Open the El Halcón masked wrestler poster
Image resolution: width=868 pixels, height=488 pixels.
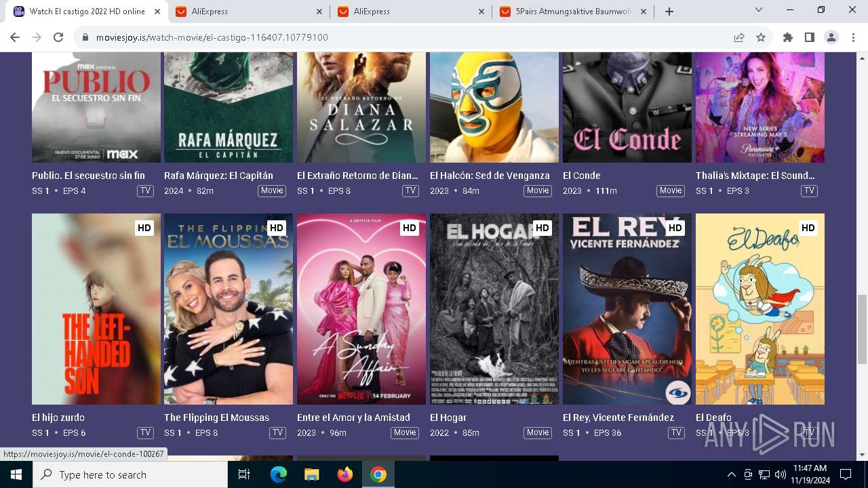coord(494,107)
